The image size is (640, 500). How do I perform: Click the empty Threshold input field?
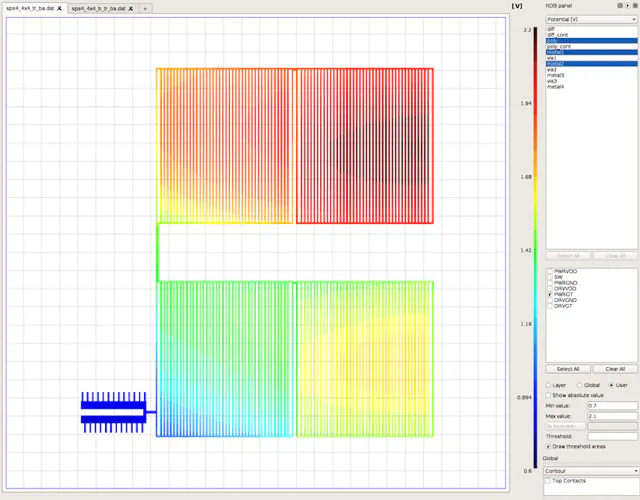point(612,436)
